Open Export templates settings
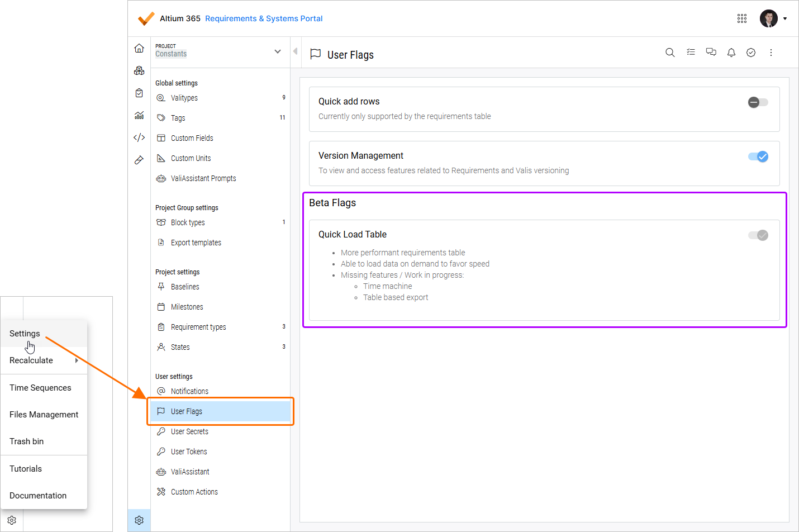The height and width of the screenshot is (532, 799). coord(220,243)
